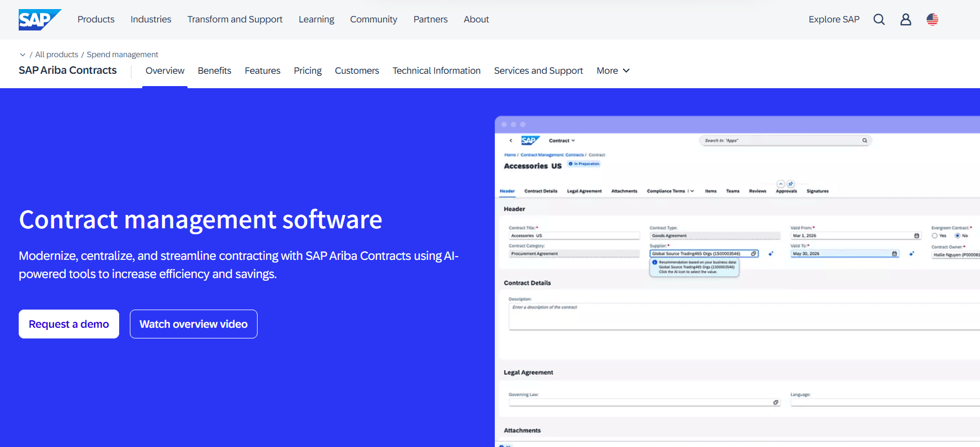Select the Attachments tab in the preview
This screenshot has width=980, height=447.
pos(624,191)
